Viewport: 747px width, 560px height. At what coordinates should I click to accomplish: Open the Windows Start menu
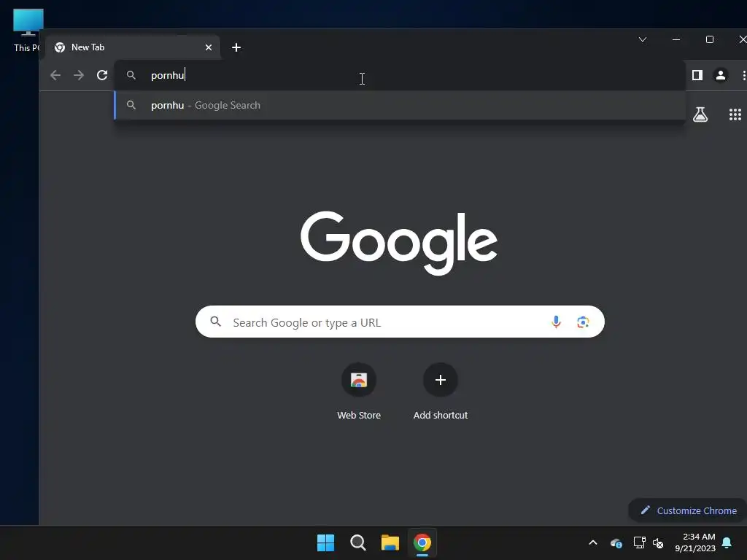coord(326,542)
